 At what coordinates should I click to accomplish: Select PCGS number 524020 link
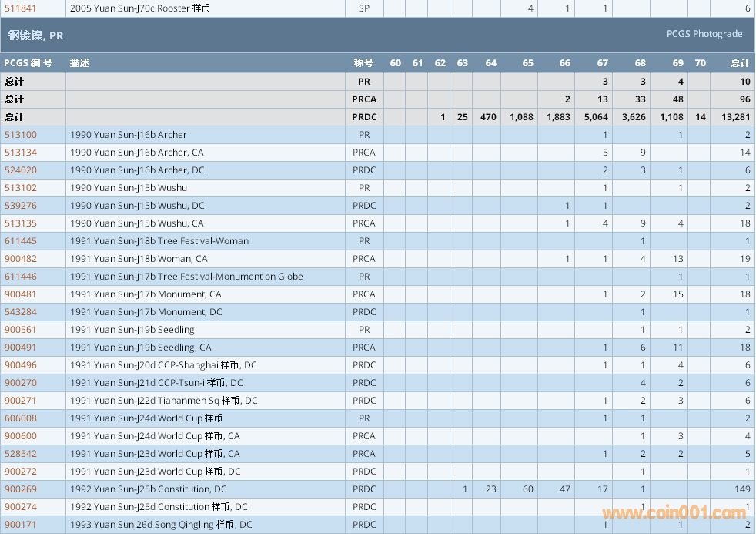21,170
